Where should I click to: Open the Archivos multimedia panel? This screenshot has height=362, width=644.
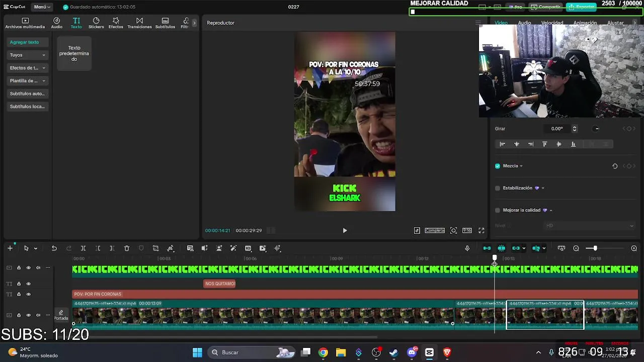tap(25, 23)
